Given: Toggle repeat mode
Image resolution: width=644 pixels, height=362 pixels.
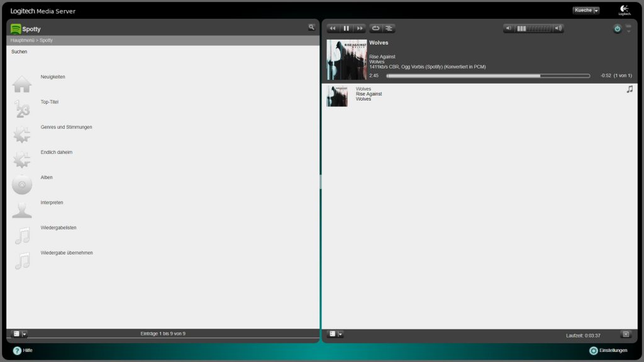Looking at the screenshot, I should point(375,28).
